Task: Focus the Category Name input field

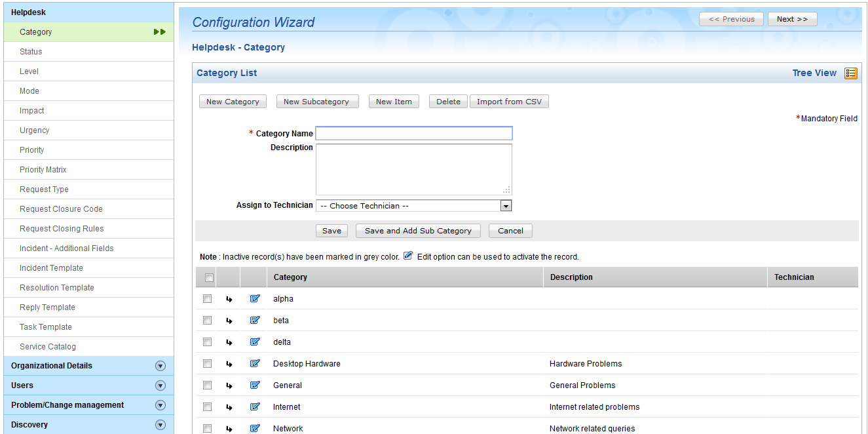Action: tap(414, 134)
